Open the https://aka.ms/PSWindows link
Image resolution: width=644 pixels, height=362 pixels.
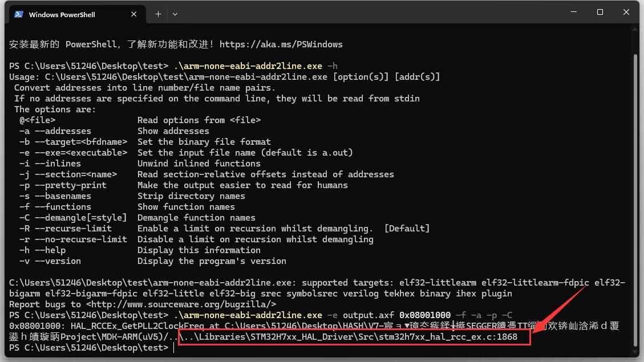pos(281,44)
